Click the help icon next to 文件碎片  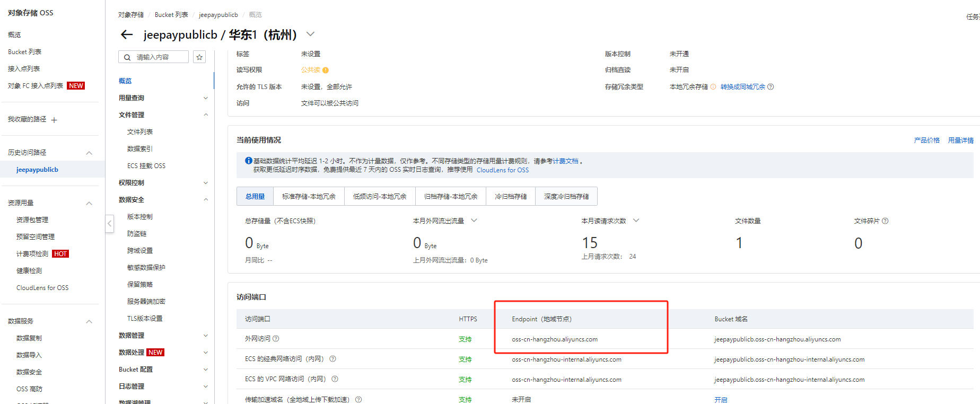885,221
